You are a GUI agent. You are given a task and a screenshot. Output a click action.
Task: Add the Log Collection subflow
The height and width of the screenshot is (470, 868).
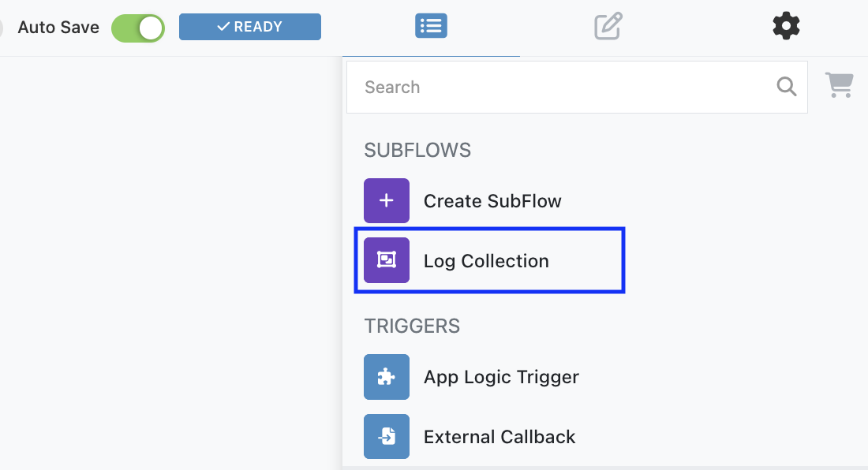[487, 260]
